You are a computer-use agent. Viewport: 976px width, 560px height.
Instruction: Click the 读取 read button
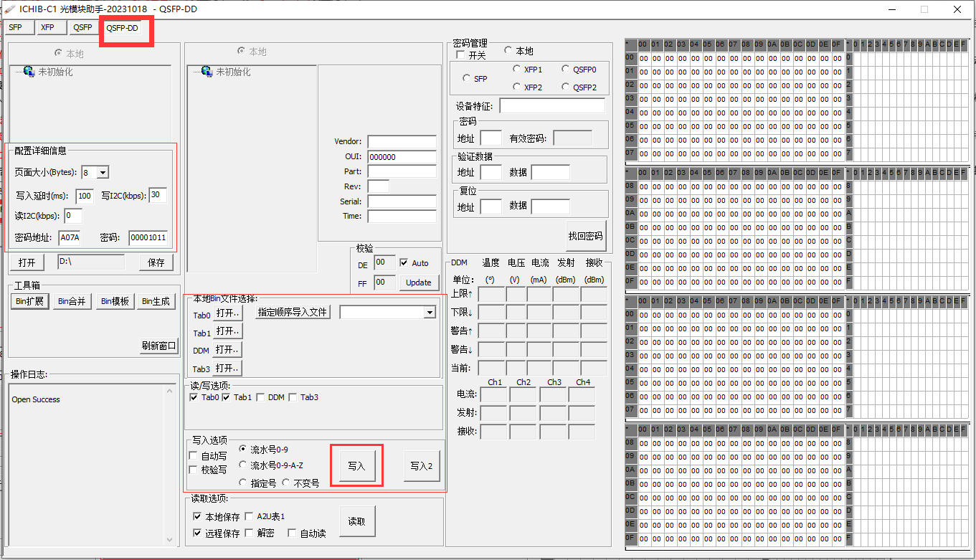click(x=356, y=521)
